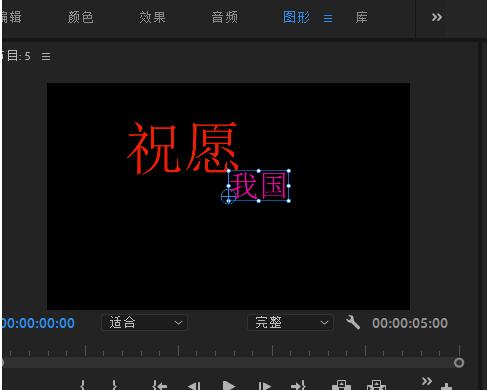Step forward one frame
487x390 pixels.
(x=265, y=386)
